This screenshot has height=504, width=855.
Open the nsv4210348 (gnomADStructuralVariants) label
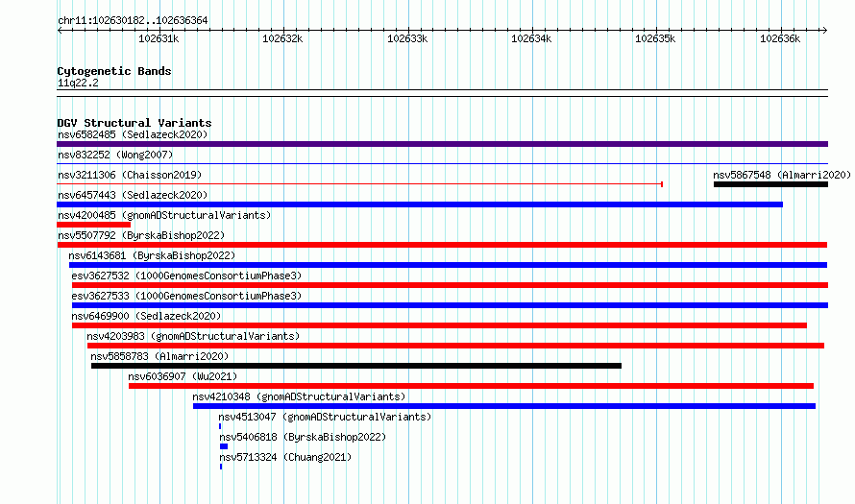[x=299, y=396]
